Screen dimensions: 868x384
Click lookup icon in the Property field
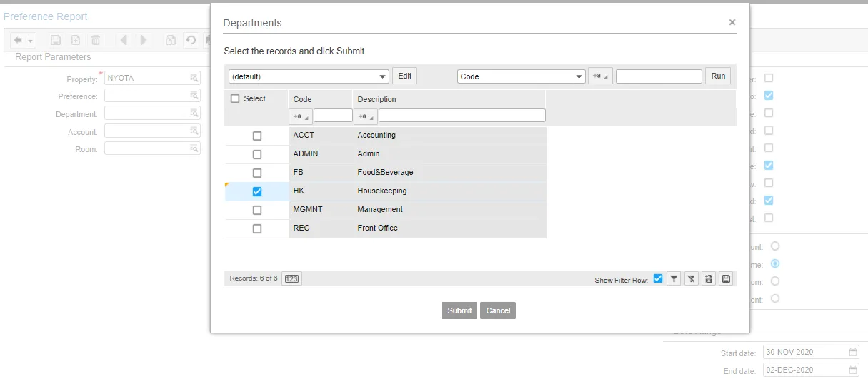point(194,78)
